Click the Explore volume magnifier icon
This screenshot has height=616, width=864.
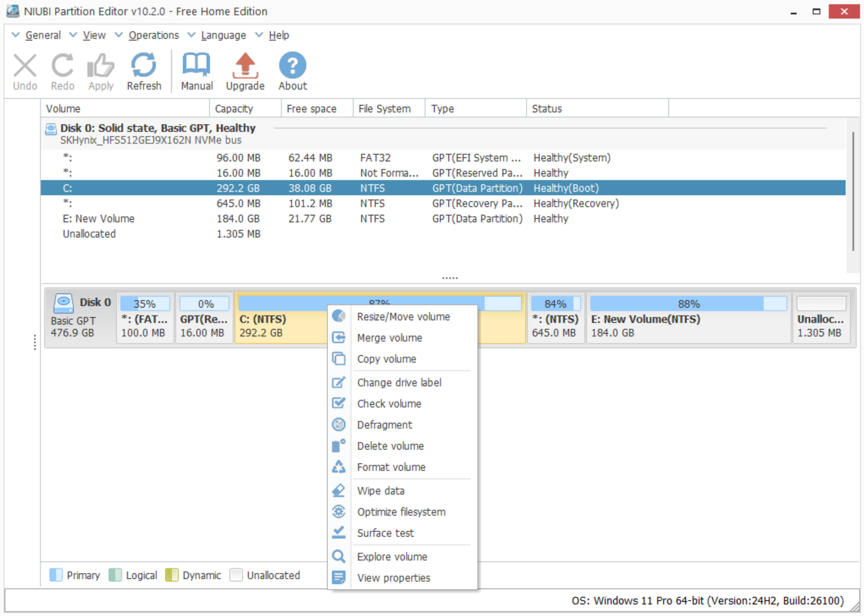coord(339,557)
